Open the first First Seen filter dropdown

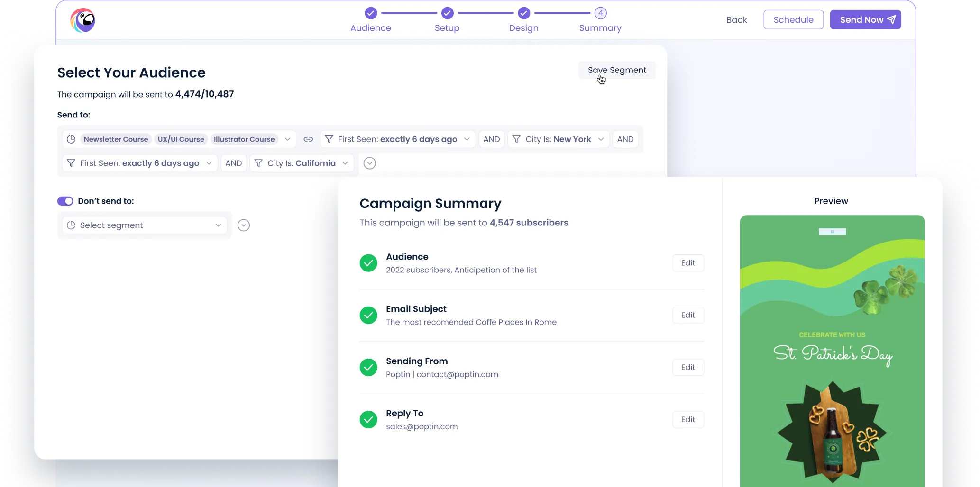(398, 139)
